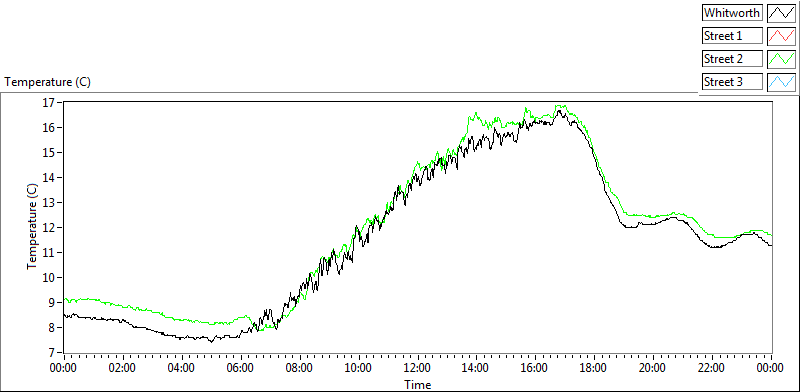Screen dimensions: 800x392
Task: Click the Whitworth black plot line icon
Action: point(781,13)
